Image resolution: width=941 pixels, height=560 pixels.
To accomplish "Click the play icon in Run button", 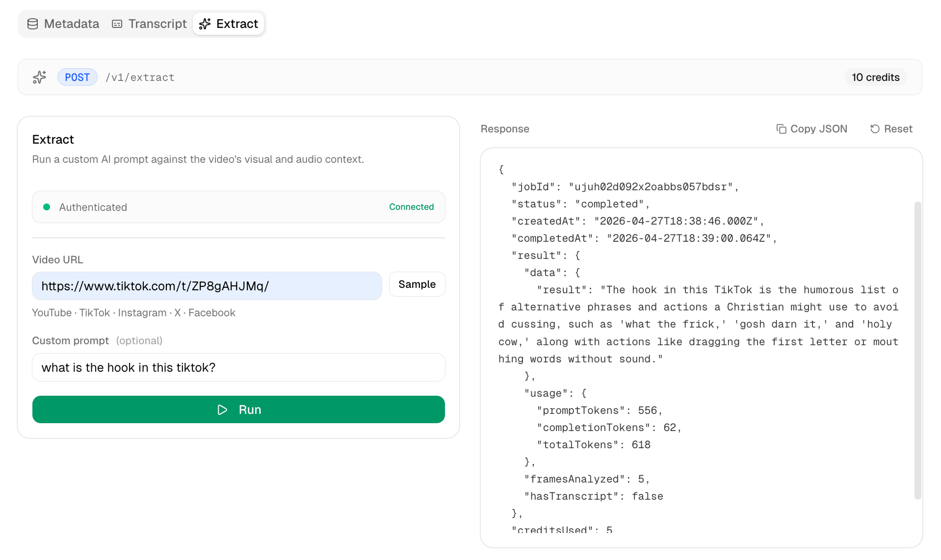I will pos(222,409).
